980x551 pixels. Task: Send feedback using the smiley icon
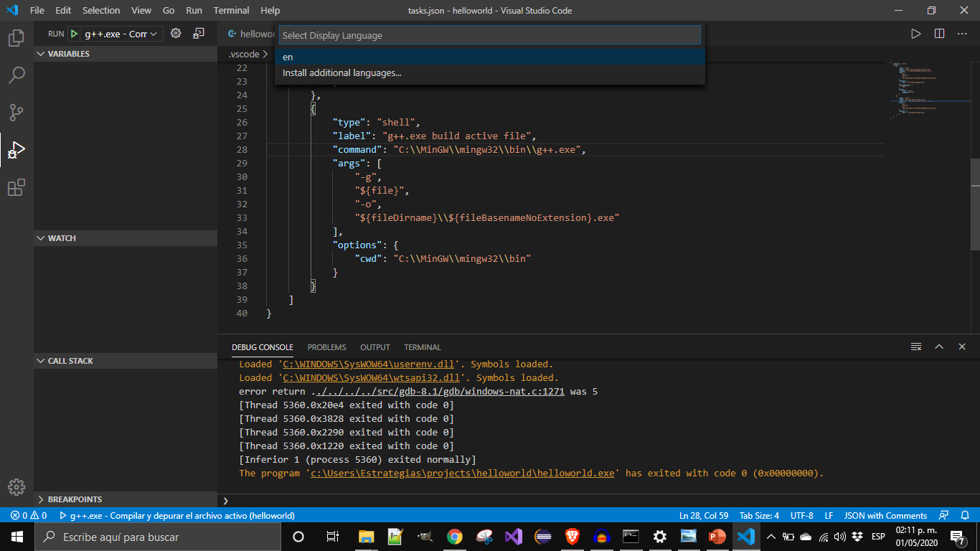coord(943,515)
